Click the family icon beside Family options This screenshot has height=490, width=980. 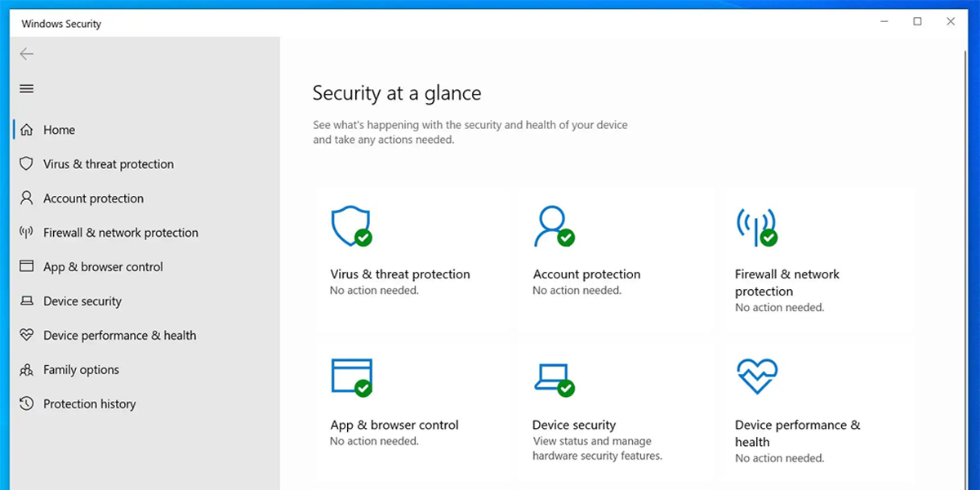click(27, 370)
